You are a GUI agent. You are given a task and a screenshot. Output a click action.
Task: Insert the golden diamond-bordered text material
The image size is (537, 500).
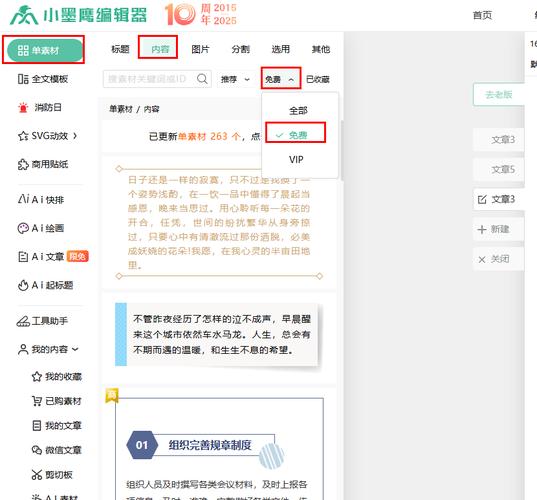pos(219,223)
